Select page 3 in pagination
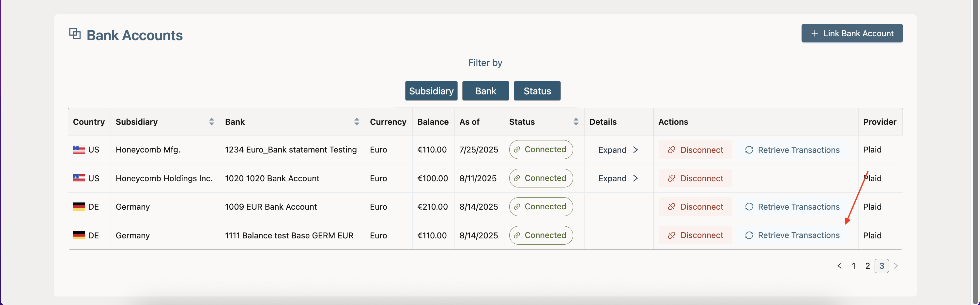The image size is (980, 305). [x=881, y=266]
